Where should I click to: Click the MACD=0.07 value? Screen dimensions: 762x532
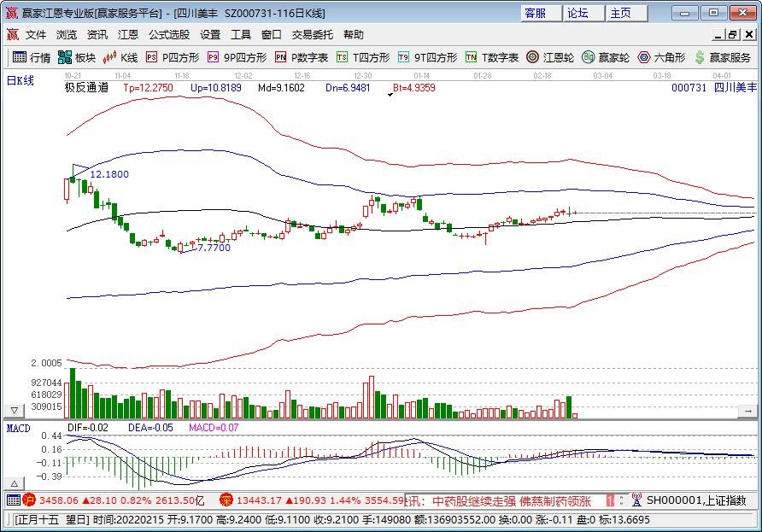214,428
